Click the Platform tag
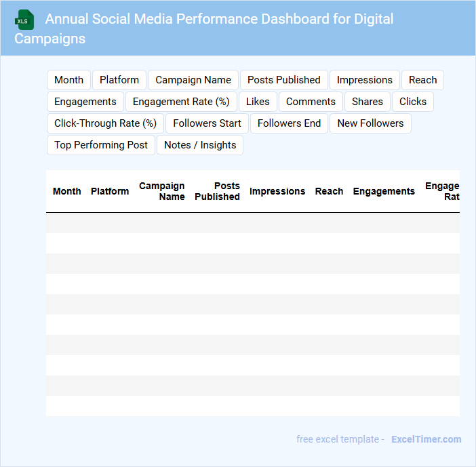The image size is (476, 467). (119, 80)
